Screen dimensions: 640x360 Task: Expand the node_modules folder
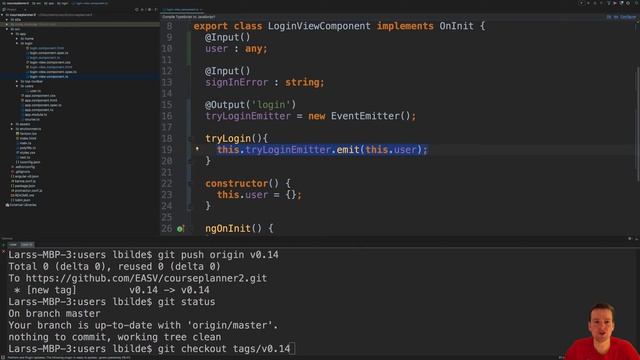7,24
